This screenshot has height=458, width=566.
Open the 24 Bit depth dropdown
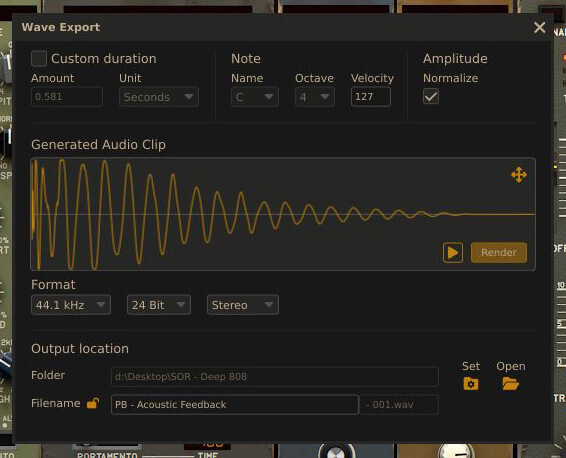(158, 305)
